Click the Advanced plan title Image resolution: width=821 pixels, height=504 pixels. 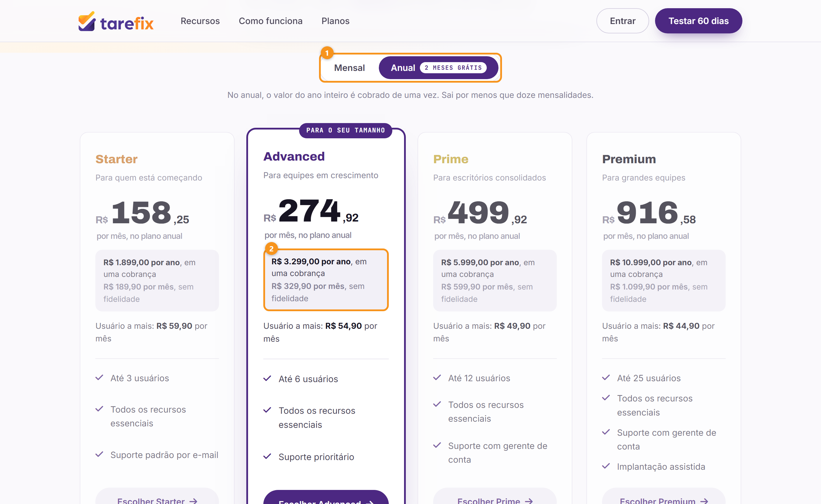[294, 156]
